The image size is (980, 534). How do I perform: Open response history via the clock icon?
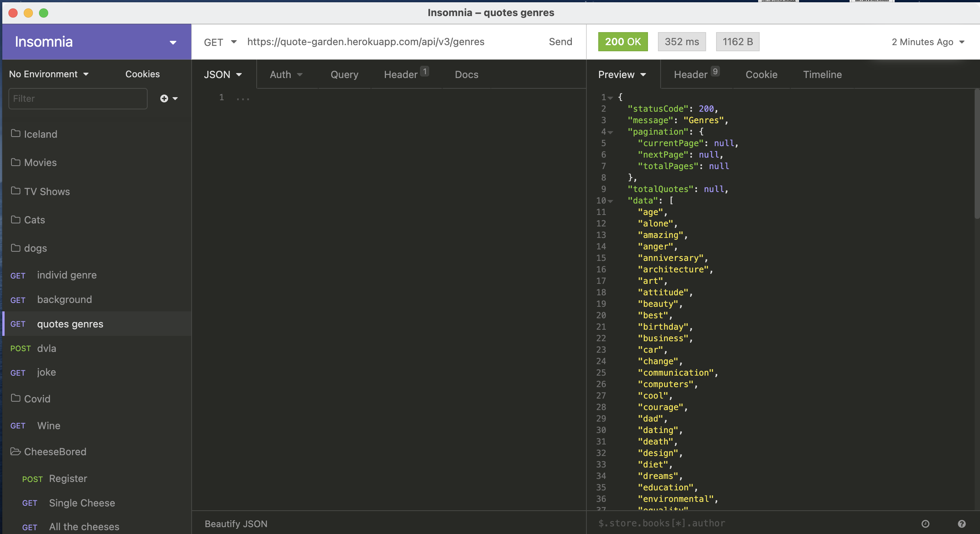926,523
